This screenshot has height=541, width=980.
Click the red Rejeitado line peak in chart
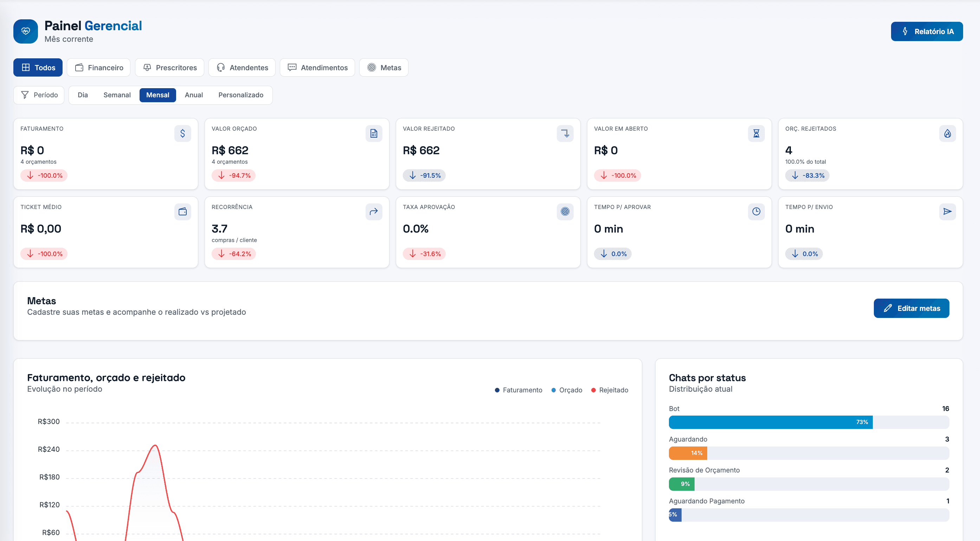[155, 445]
